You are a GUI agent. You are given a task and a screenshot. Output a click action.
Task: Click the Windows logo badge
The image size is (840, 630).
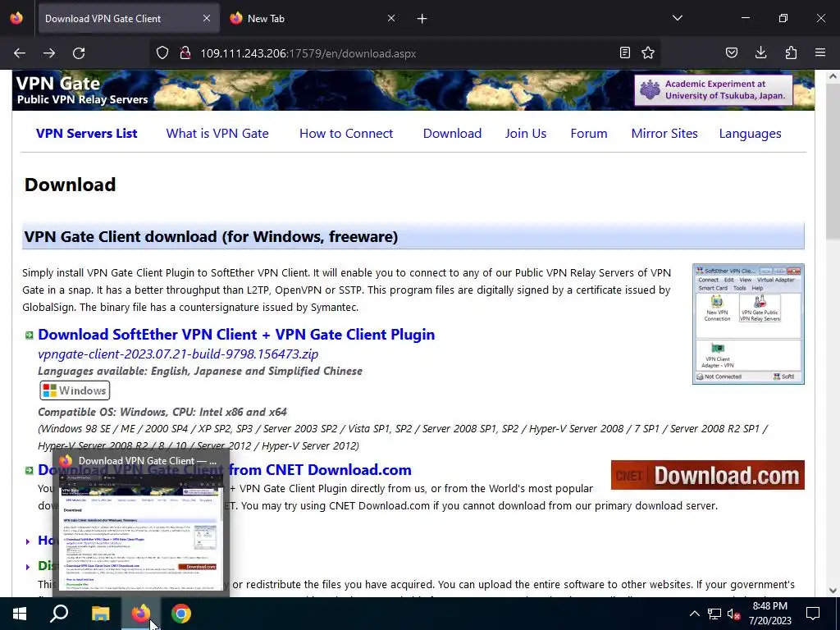[75, 390]
